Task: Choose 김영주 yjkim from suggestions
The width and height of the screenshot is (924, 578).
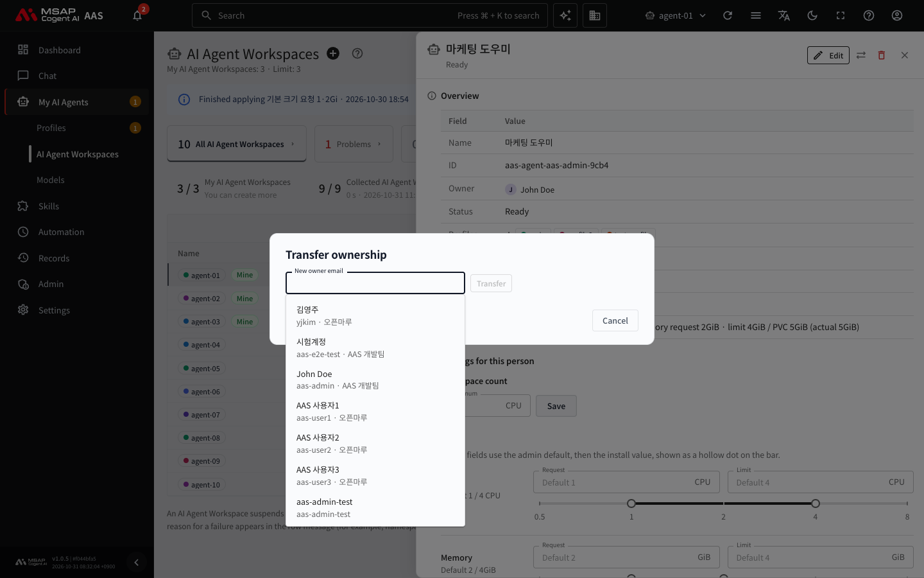Action: (x=375, y=315)
